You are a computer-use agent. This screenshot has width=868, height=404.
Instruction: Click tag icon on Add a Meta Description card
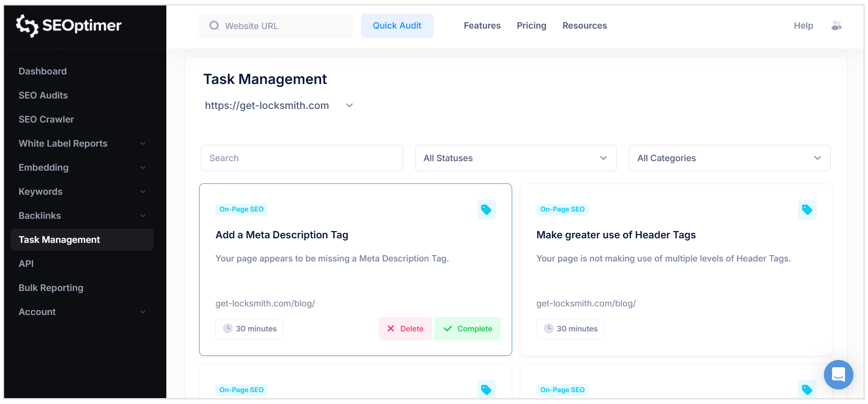tap(486, 210)
